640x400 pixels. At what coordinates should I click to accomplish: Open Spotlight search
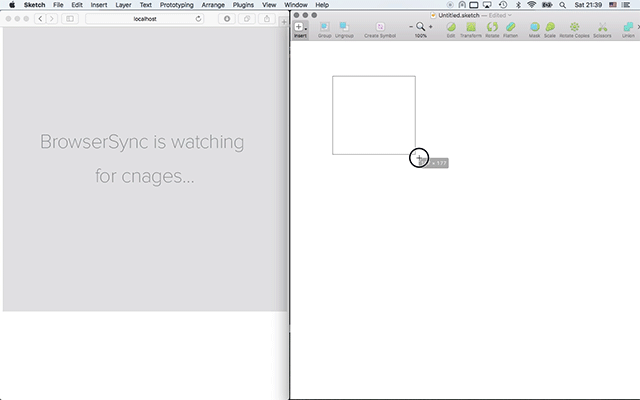tap(562, 5)
